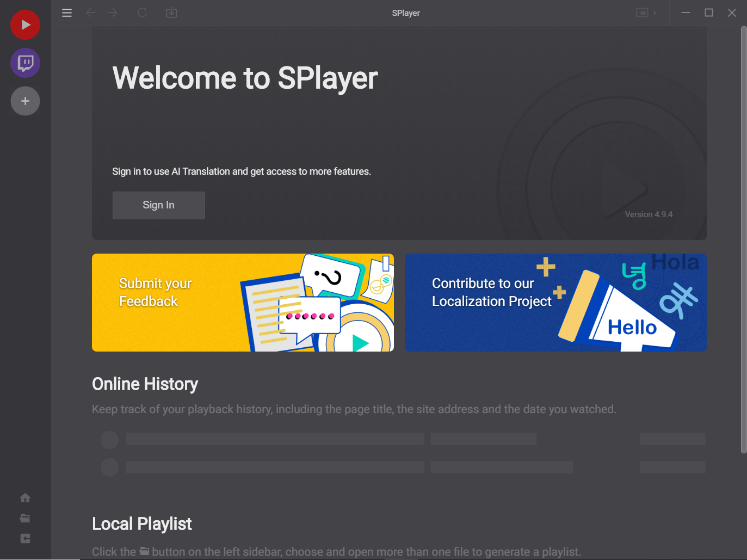Viewport: 747px width, 560px height.
Task: Maximize the SPlayer window
Action: [x=709, y=13]
